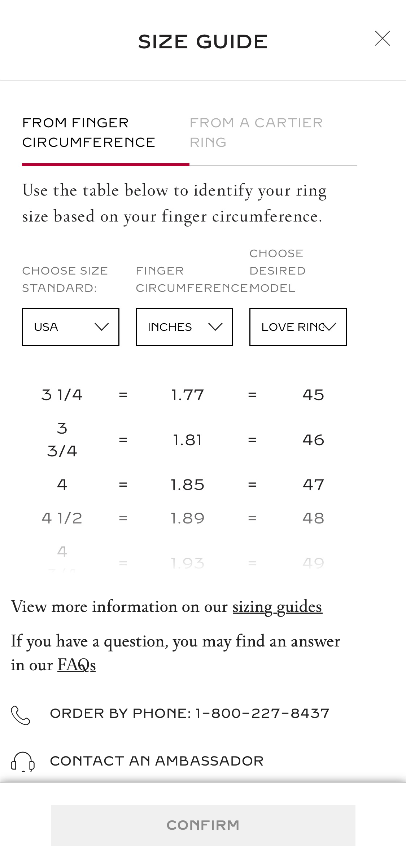
Task: Select the FROM FINGER CIRCUMFERENCE tab
Action: point(89,132)
